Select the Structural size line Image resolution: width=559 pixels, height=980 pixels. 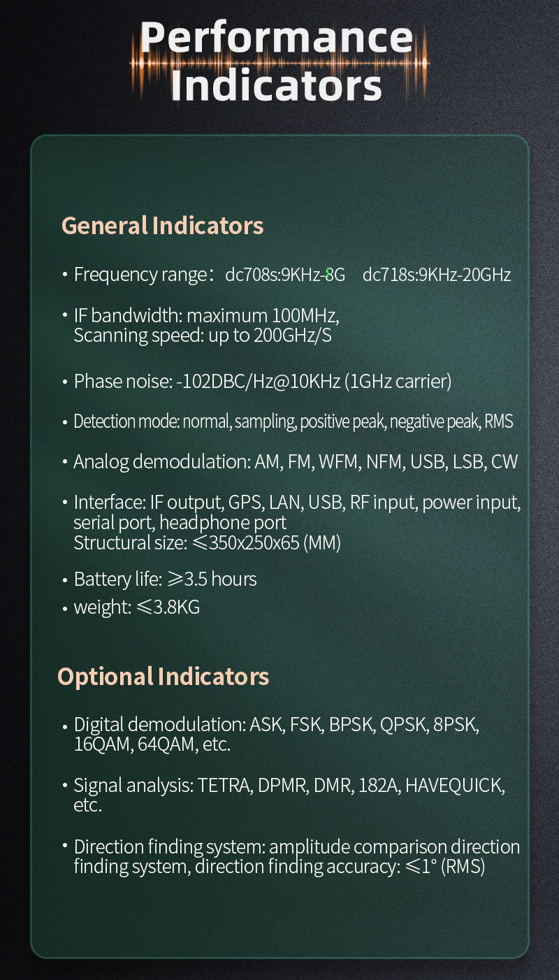click(207, 542)
